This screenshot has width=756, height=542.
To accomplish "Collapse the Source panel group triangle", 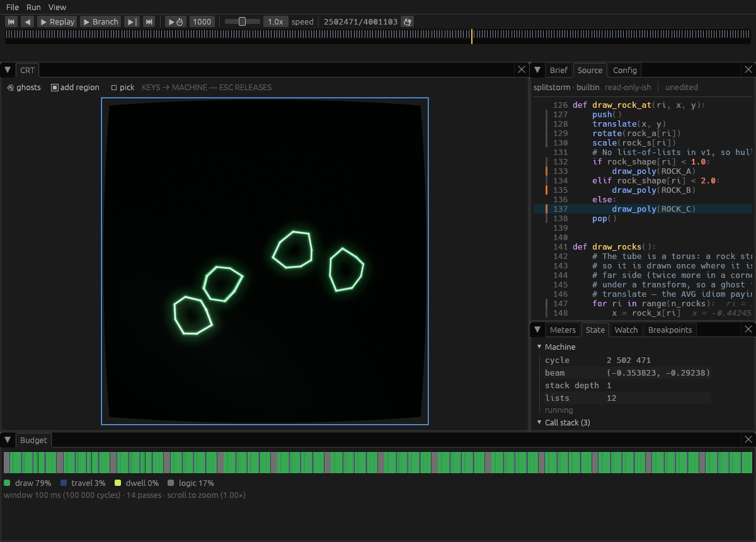I will 537,70.
